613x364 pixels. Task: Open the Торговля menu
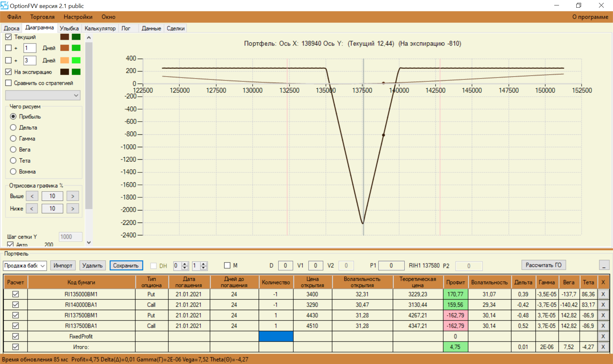tap(42, 17)
